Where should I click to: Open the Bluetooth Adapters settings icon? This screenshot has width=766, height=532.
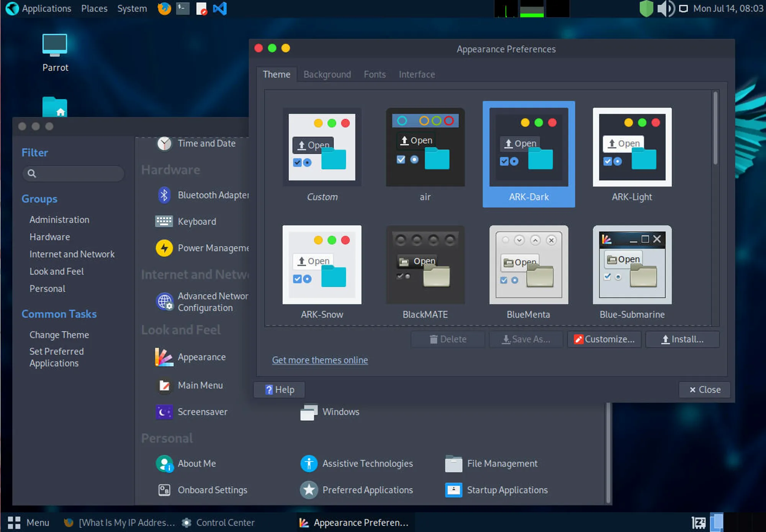[x=164, y=195]
